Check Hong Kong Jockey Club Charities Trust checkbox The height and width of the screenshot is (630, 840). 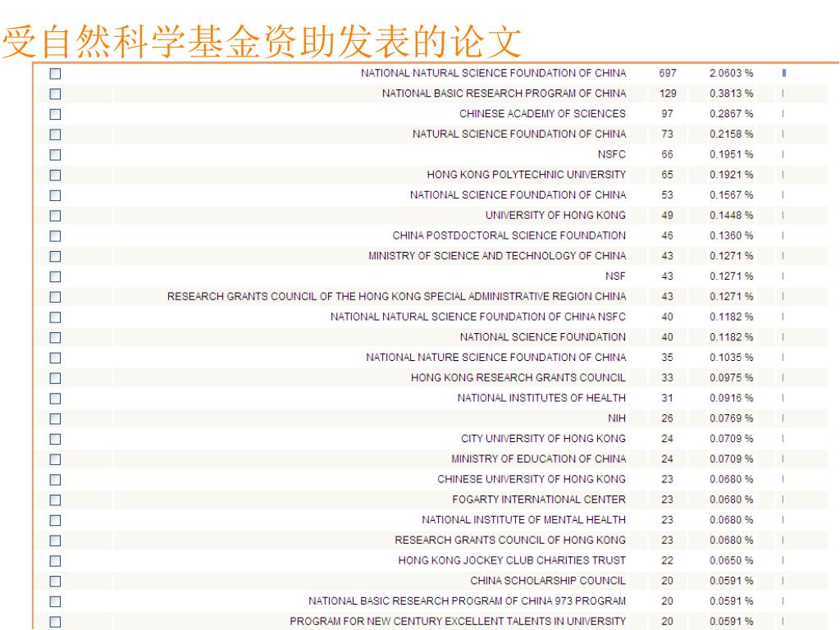point(55,561)
